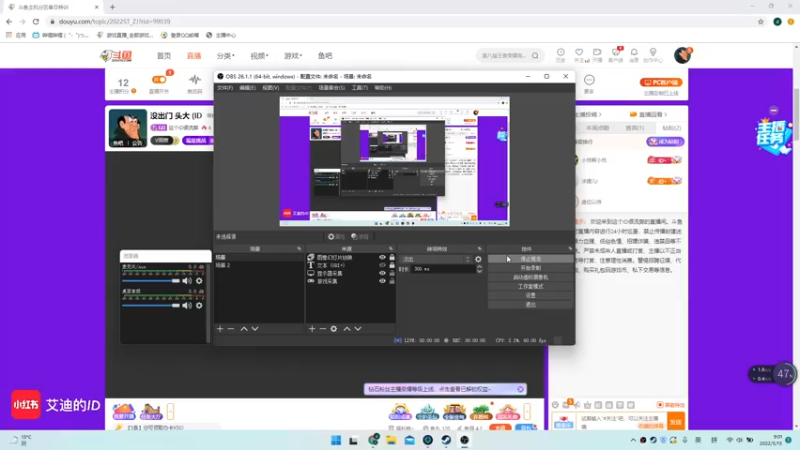Unlock the 文本 (GDI+) source lock

[392, 265]
